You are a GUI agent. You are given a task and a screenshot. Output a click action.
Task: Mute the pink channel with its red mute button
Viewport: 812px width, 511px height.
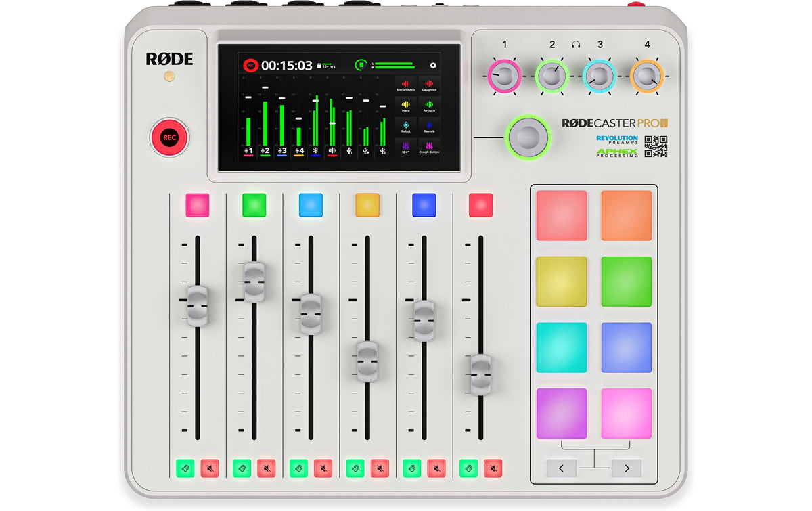(210, 468)
